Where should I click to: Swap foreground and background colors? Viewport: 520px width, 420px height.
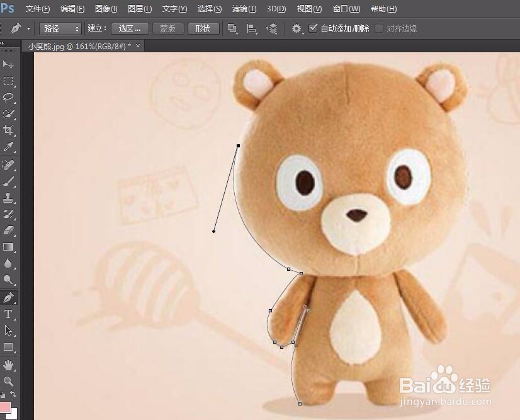click(x=13, y=394)
